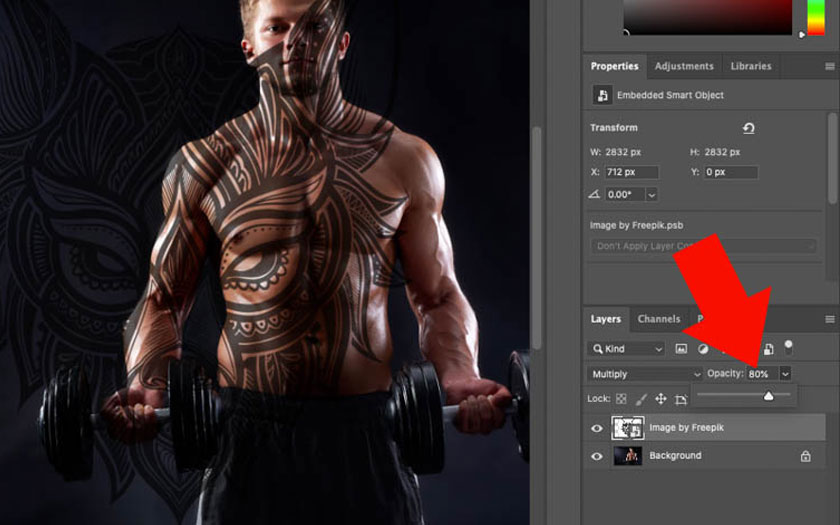
Task: Click the reset transform icon
Action: 748,128
